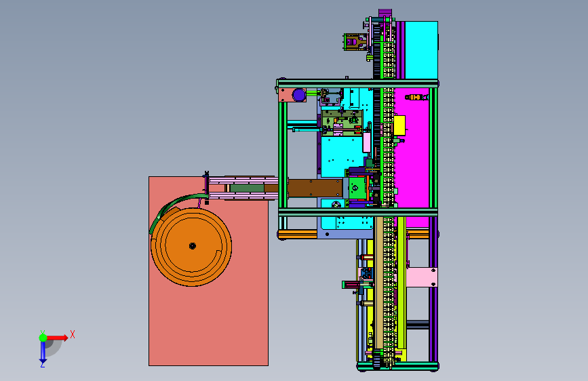Select the cyan panel at the top right
Screen dimensions: 588x381
point(421,50)
